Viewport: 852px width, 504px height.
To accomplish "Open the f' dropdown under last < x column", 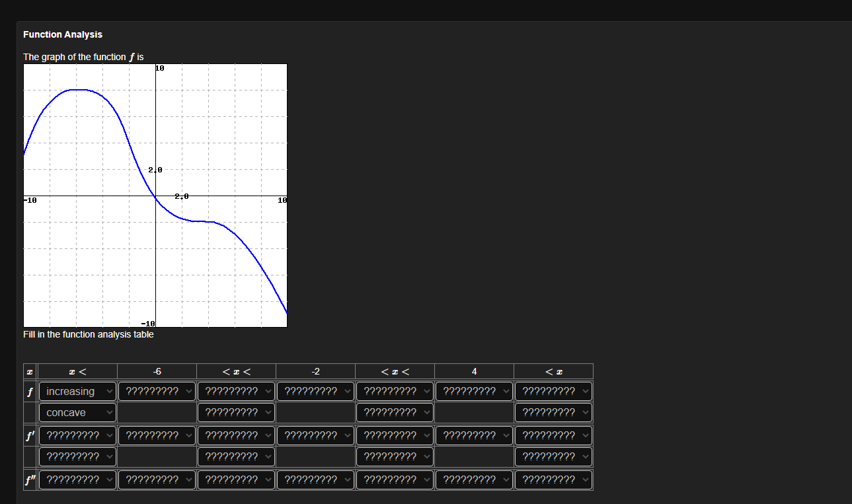I will [x=553, y=435].
